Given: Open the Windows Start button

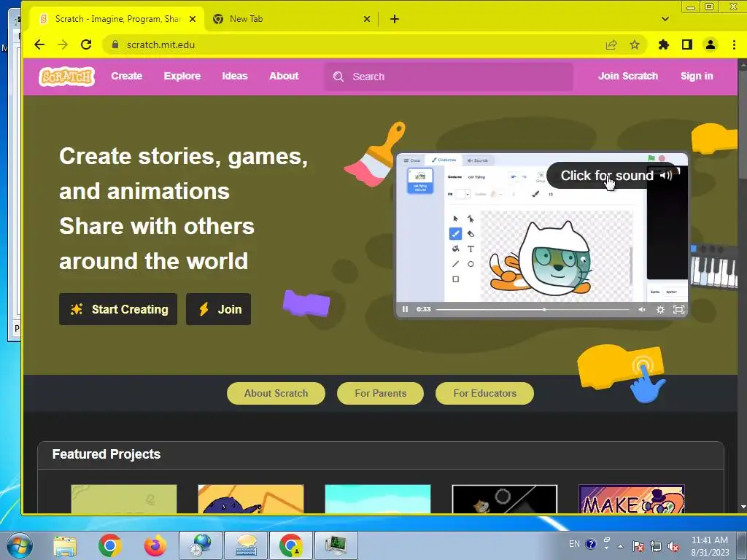Looking at the screenshot, I should point(20,545).
